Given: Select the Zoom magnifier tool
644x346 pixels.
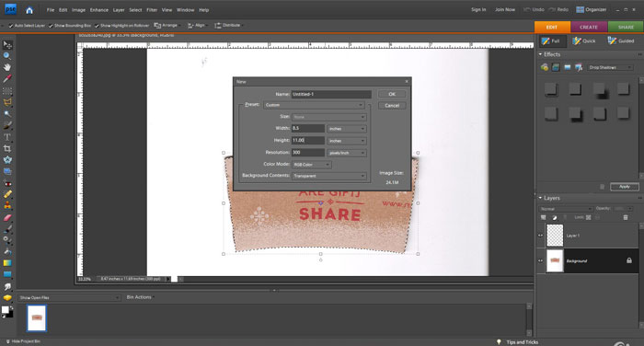Looking at the screenshot, I should [x=7, y=56].
